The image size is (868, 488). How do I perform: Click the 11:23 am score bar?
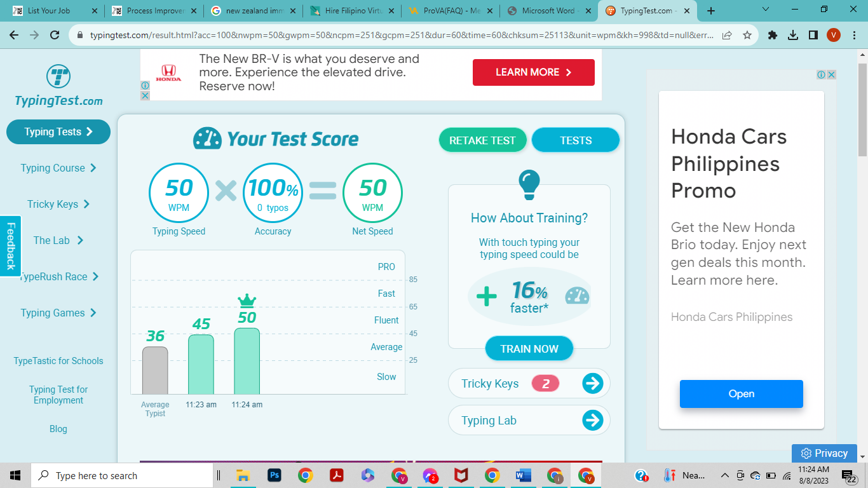point(201,365)
